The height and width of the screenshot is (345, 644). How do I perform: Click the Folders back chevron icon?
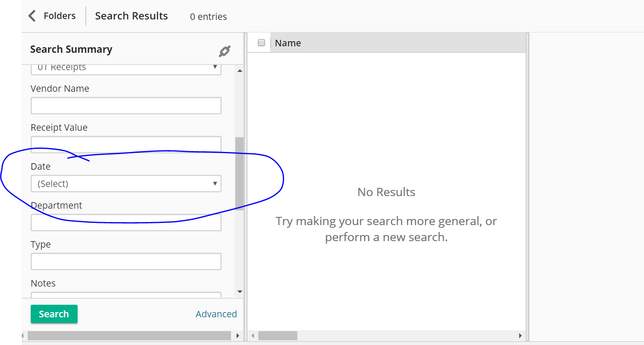(x=32, y=16)
